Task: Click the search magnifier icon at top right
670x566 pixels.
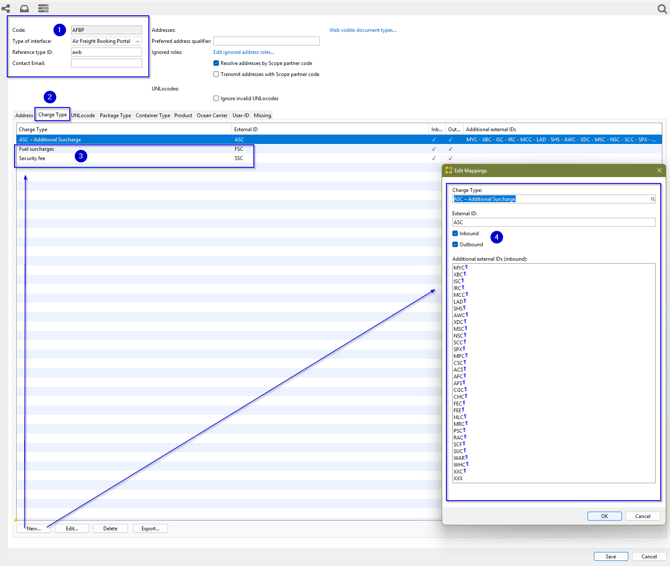Action: (662, 9)
